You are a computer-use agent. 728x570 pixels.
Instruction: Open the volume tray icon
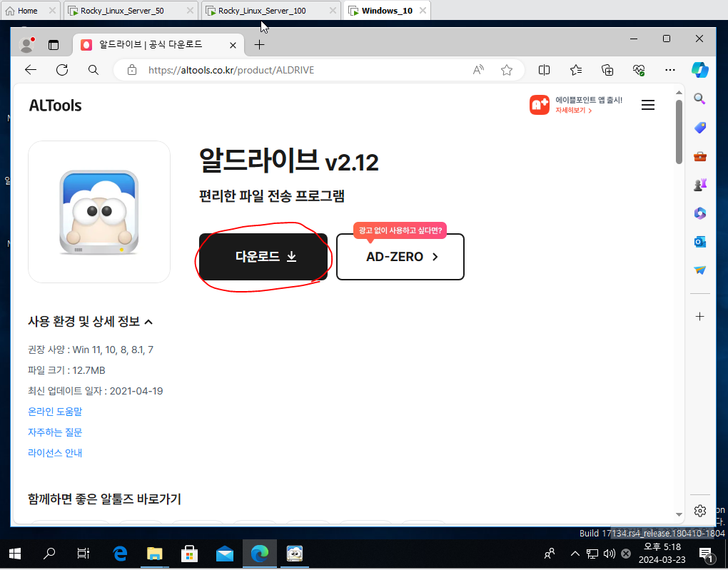click(609, 554)
